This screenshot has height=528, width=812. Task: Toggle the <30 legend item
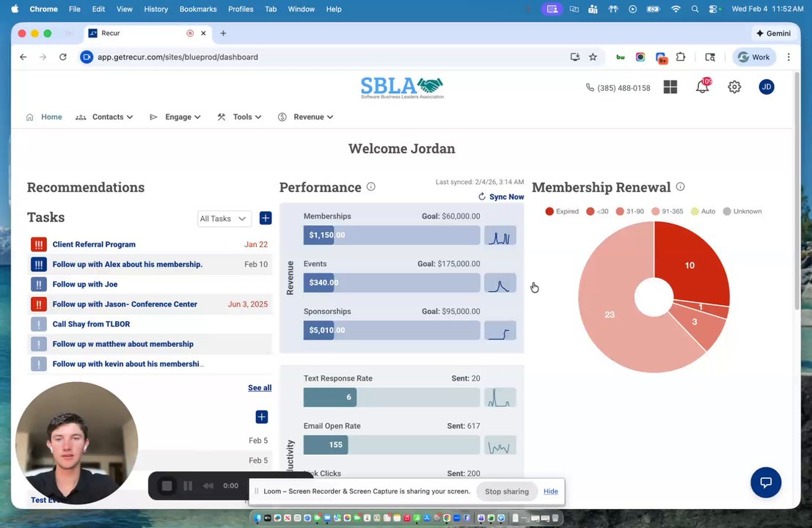tap(597, 211)
